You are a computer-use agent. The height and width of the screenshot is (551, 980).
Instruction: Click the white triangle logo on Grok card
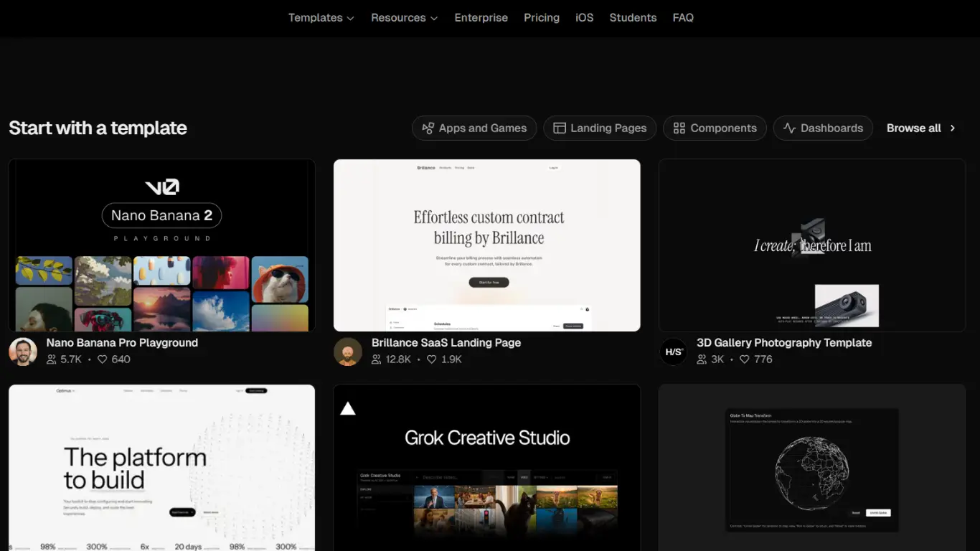point(348,408)
